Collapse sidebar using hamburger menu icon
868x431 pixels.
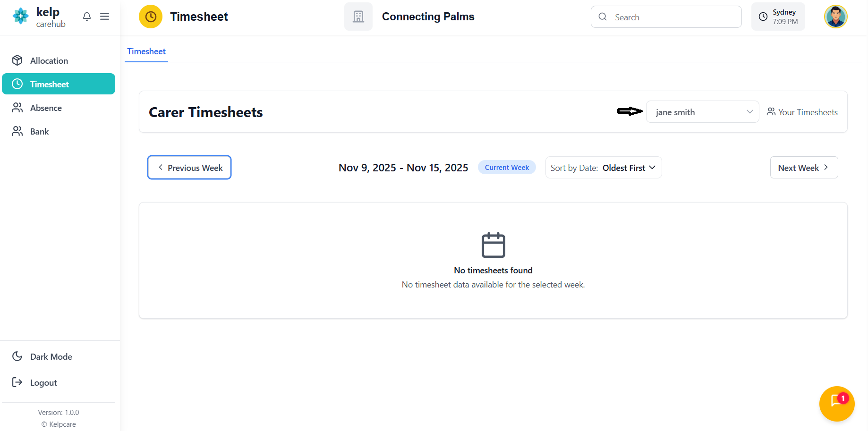point(105,17)
